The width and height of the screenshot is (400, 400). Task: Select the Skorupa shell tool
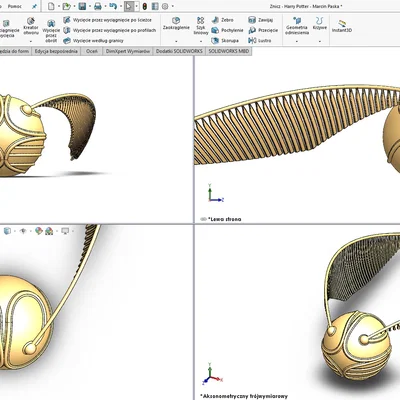225,41
